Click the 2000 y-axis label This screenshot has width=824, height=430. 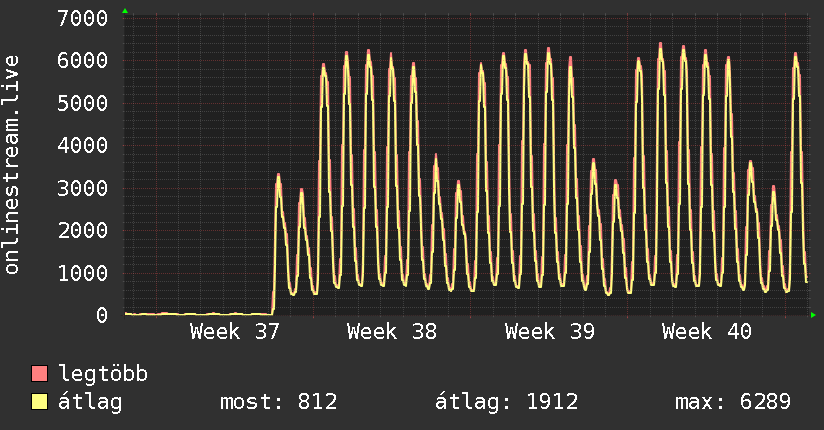click(x=83, y=230)
